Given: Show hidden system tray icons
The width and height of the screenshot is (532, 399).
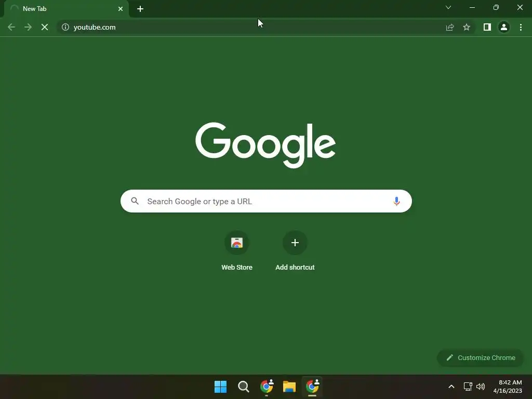Looking at the screenshot, I should click(451, 387).
